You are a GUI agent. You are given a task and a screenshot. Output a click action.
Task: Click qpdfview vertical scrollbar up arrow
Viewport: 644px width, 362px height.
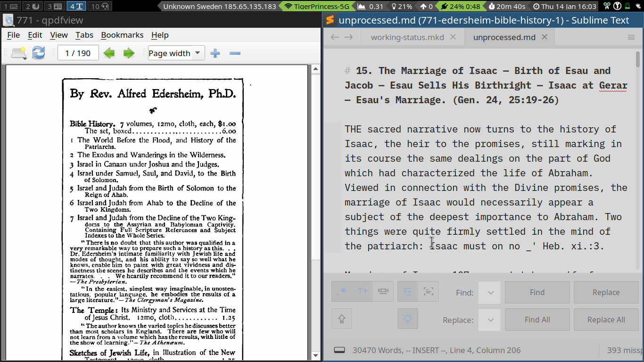point(316,69)
